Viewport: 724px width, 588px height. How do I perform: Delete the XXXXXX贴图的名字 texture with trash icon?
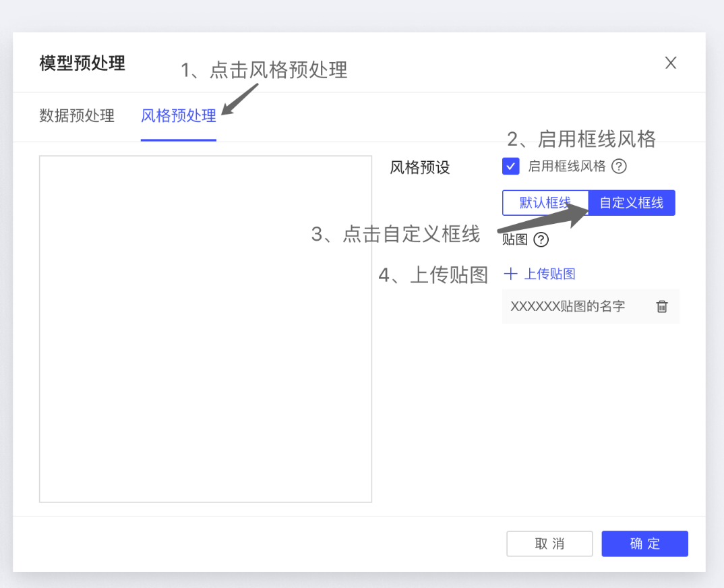[662, 306]
